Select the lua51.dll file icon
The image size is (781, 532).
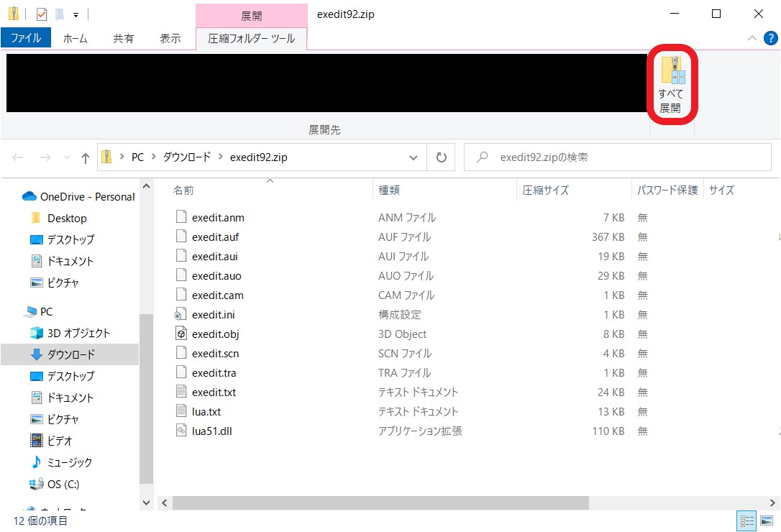[x=181, y=431]
